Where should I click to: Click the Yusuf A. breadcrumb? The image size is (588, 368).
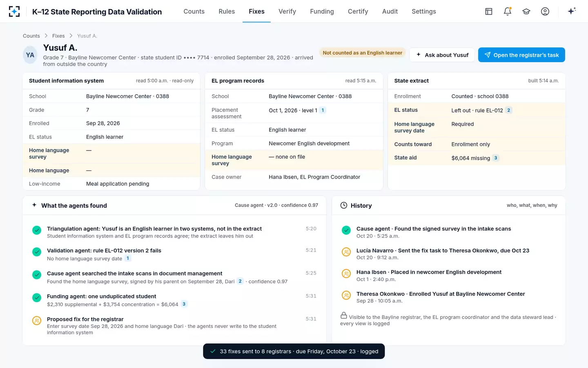87,36
